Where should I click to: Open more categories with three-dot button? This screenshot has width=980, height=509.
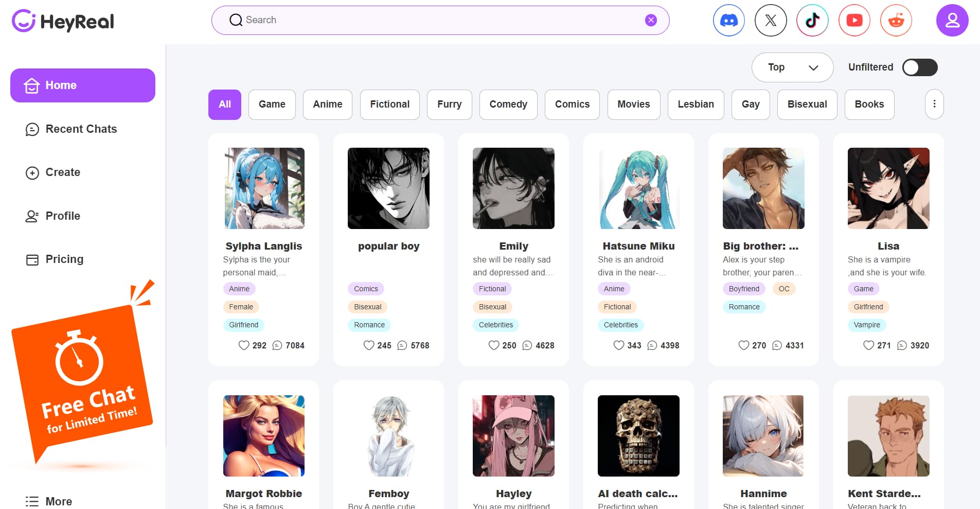tap(934, 104)
